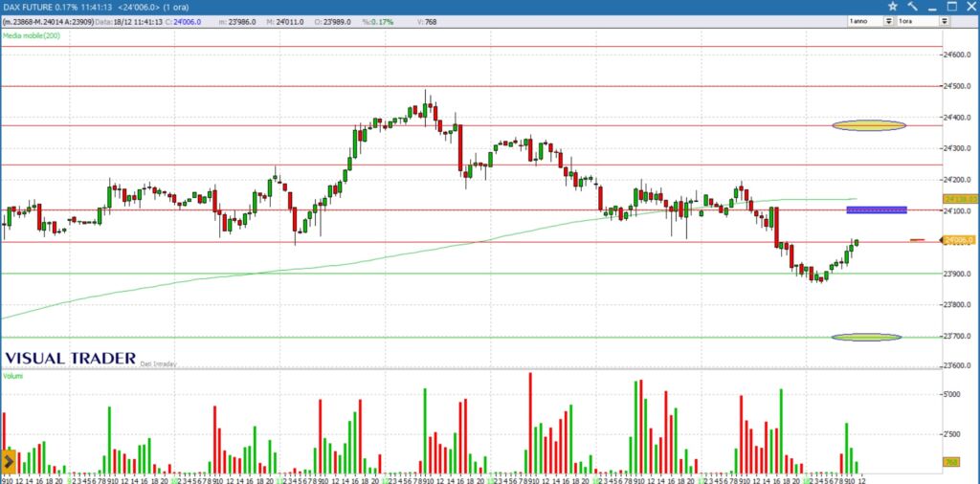Click the moving average value tag 24'138
This screenshot has width=980, height=484.
point(961,199)
